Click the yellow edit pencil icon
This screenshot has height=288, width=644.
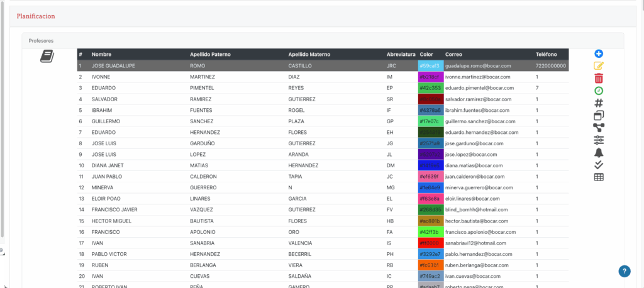(x=599, y=66)
